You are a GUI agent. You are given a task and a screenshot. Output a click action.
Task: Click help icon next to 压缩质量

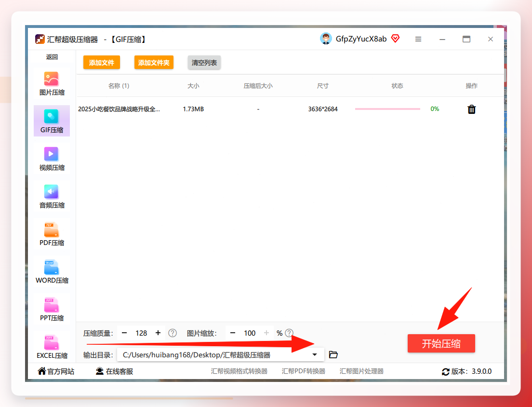pos(173,333)
